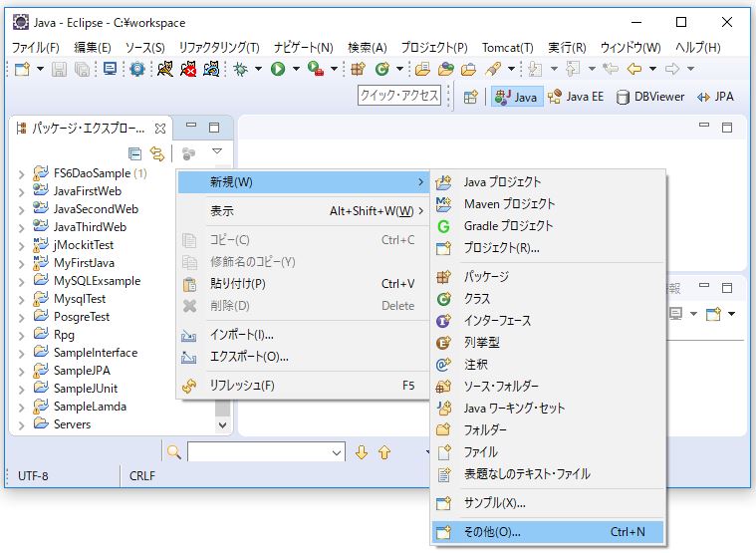
Task: Expand the FS6DaoSample project
Action: tap(21, 174)
